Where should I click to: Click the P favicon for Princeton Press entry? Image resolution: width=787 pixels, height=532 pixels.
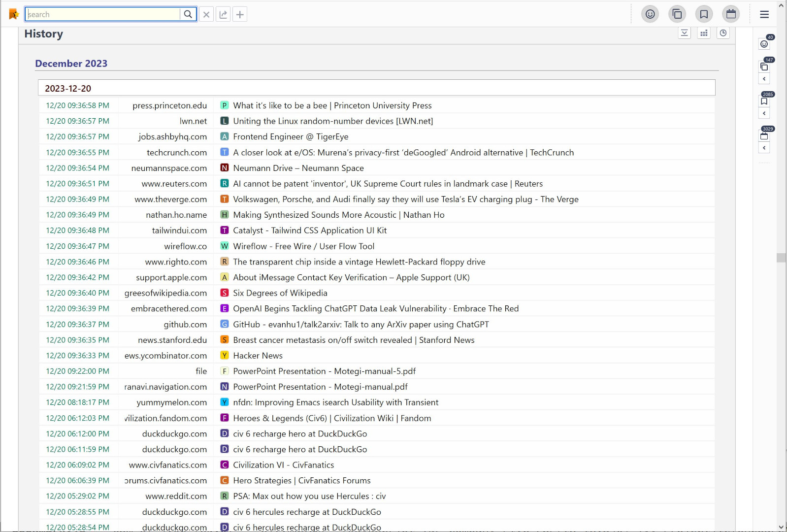(225, 105)
